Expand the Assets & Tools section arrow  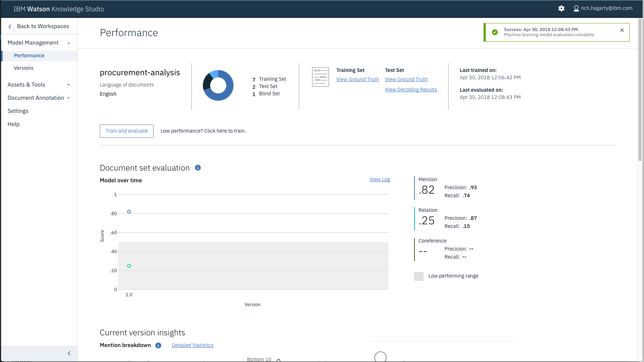[x=68, y=85]
